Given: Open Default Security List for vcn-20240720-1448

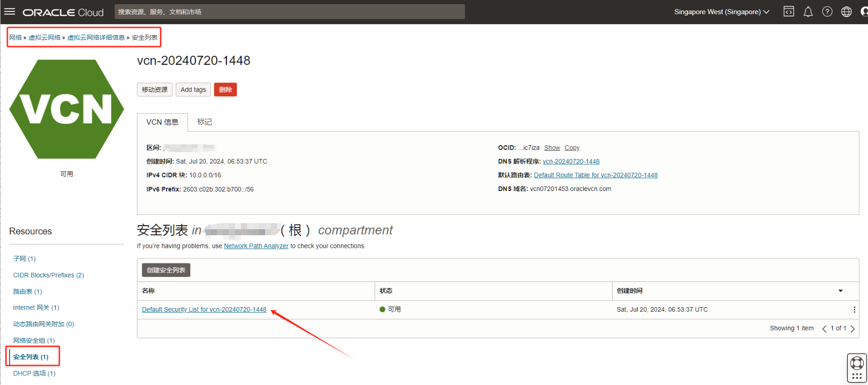Looking at the screenshot, I should [204, 310].
